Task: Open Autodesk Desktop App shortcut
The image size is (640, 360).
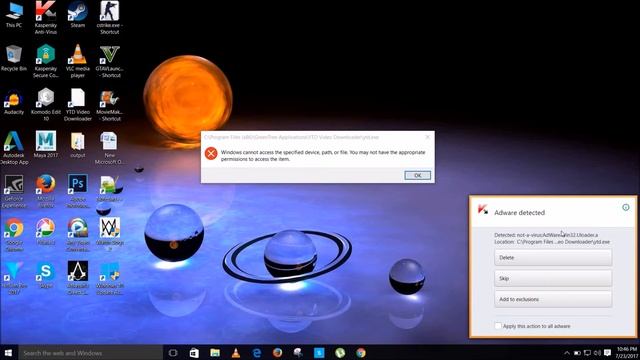Action: pyautogui.click(x=14, y=148)
